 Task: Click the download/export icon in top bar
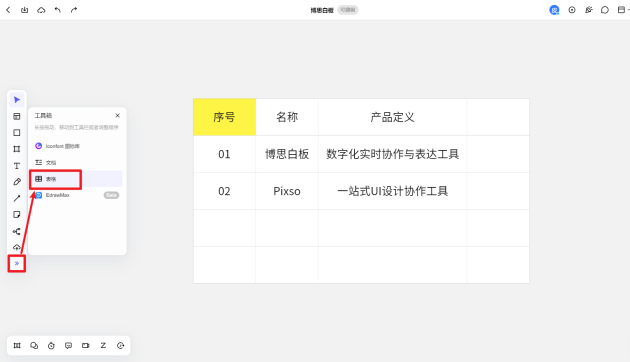click(25, 10)
